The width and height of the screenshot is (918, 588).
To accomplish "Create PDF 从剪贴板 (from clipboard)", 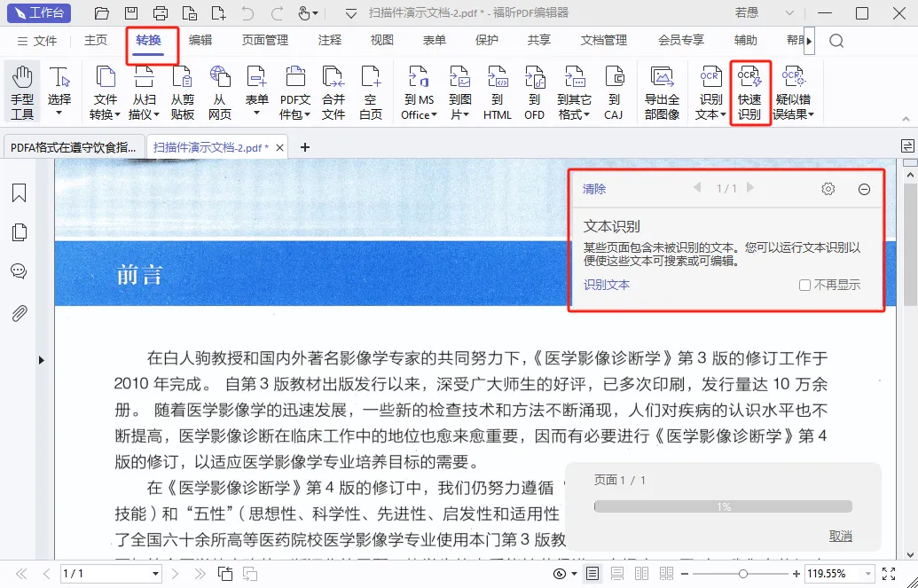I will click(x=181, y=89).
